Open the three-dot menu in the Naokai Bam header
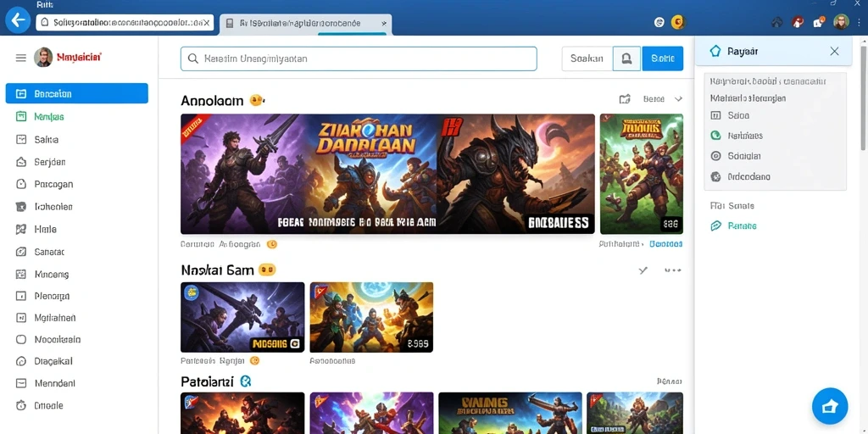Viewport: 868px width, 434px height. click(672, 270)
